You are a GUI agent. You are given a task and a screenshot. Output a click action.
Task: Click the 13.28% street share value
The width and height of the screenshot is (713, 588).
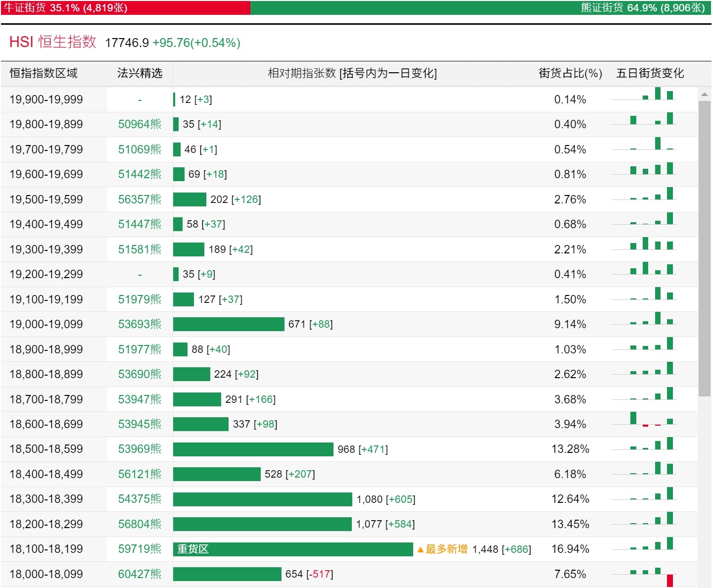pos(570,449)
